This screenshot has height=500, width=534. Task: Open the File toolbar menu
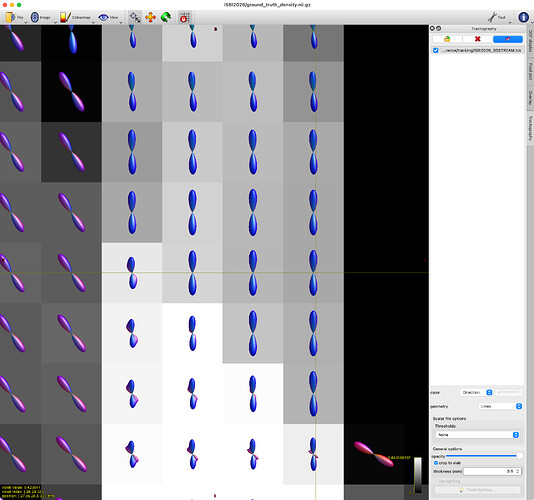pyautogui.click(x=14, y=17)
